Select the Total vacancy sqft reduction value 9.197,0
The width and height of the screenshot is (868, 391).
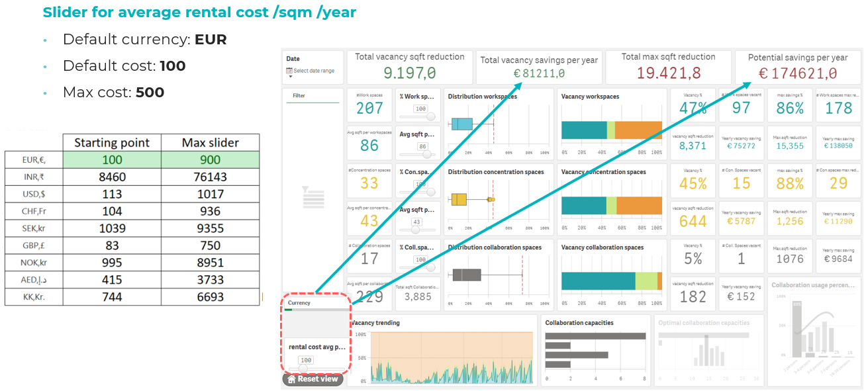(410, 73)
